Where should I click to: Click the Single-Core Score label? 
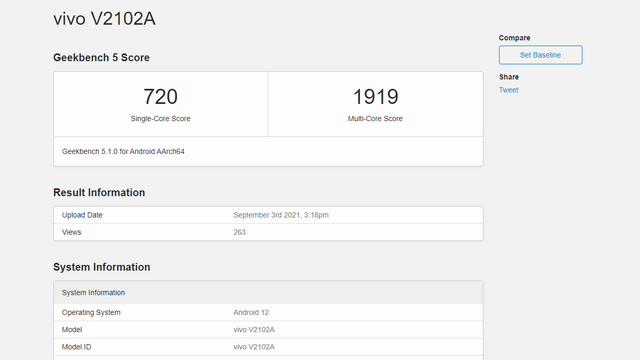click(160, 118)
